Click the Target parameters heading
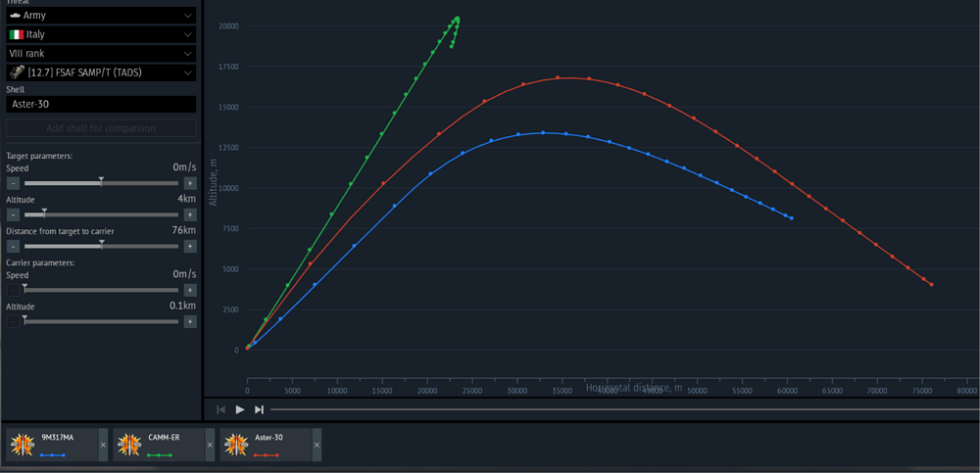Image resolution: width=980 pixels, height=473 pixels. pos(39,156)
